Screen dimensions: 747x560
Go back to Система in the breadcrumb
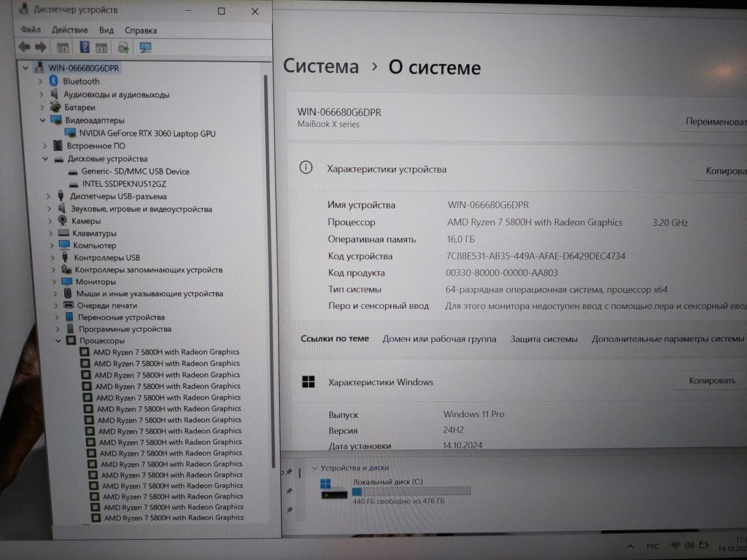[x=321, y=66]
